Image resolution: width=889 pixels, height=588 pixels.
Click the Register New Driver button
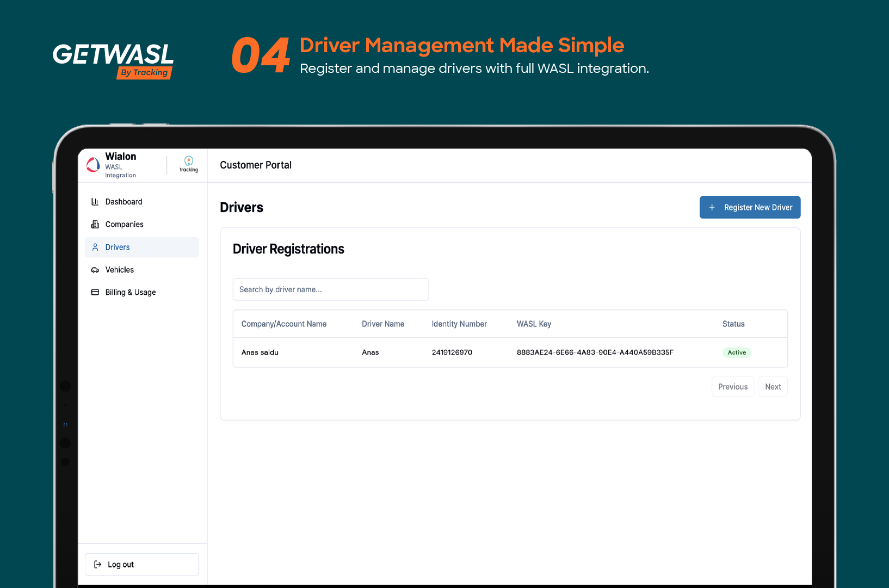(x=750, y=207)
